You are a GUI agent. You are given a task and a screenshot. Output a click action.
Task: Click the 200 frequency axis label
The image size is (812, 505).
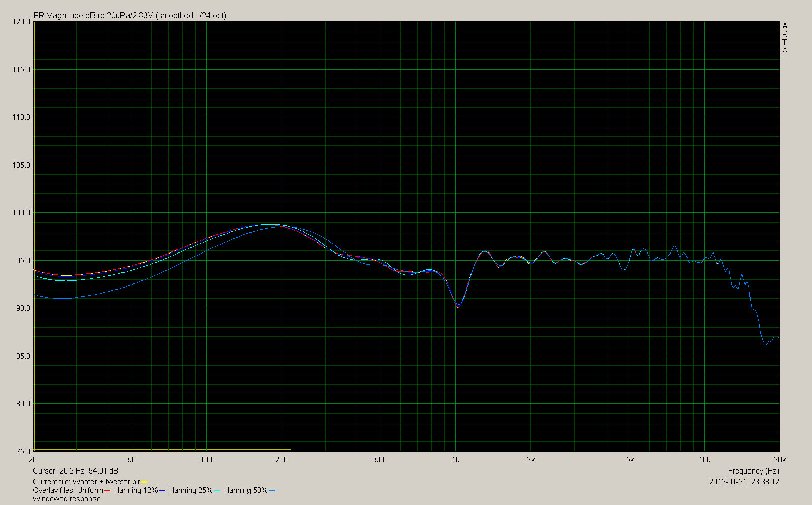[281, 460]
